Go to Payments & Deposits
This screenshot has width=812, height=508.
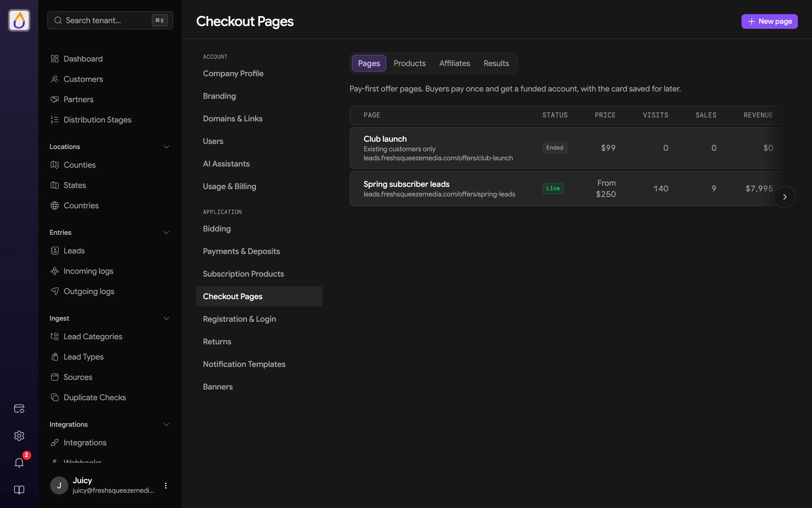[x=259, y=251]
